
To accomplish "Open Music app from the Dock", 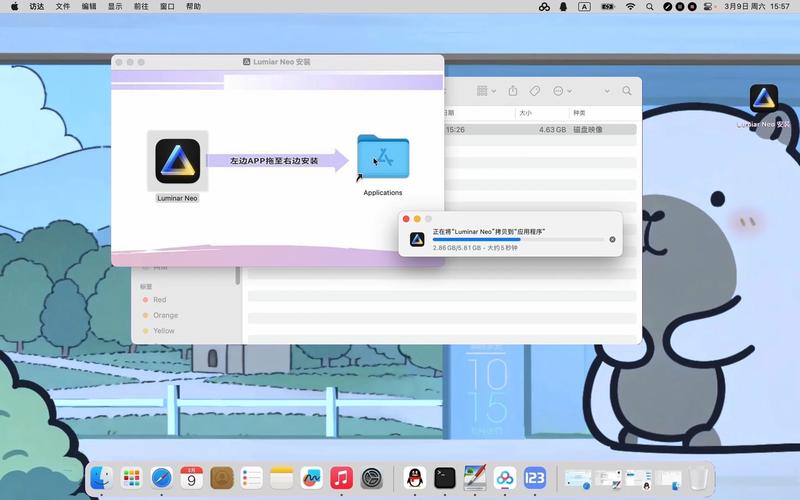I will 341,478.
